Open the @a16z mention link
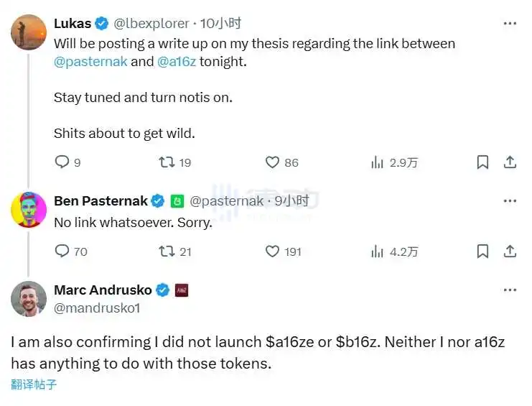532x406 pixels. (x=176, y=61)
